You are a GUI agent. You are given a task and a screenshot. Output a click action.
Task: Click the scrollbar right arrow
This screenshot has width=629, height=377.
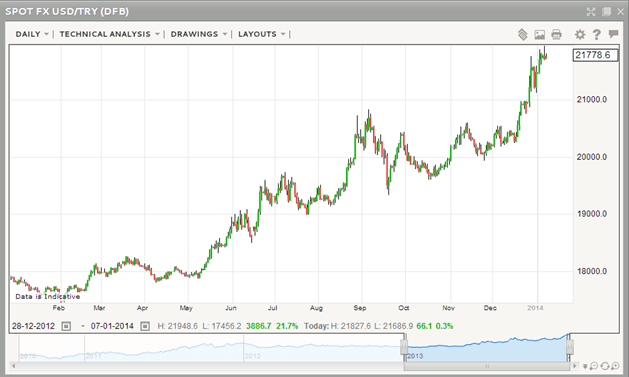coord(575,366)
